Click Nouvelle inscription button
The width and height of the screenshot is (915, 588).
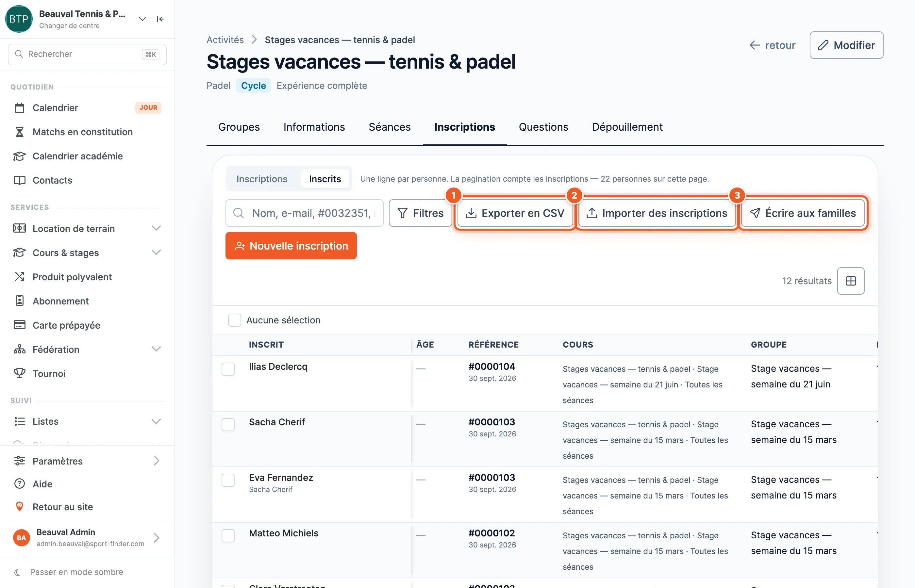pyautogui.click(x=291, y=246)
